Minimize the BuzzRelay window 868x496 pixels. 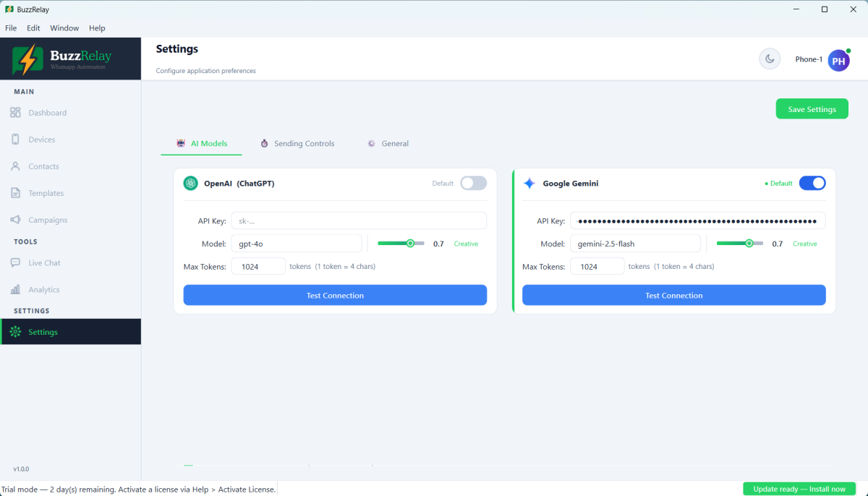pyautogui.click(x=797, y=9)
